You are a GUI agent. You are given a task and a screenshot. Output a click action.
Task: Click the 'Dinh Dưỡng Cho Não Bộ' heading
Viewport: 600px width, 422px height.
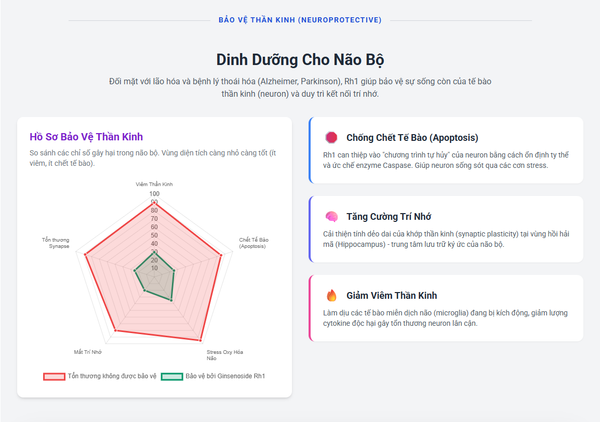[299, 59]
